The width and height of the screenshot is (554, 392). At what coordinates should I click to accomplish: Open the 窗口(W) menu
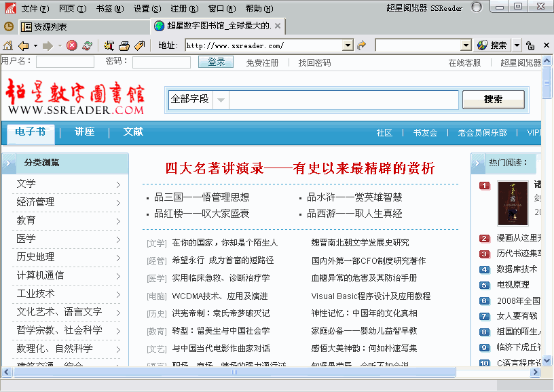pos(222,8)
